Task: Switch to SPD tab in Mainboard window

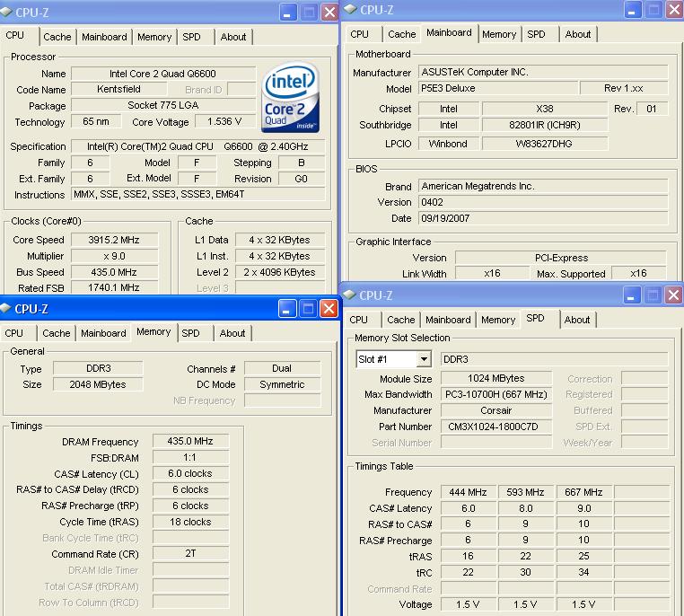Action: (x=536, y=34)
